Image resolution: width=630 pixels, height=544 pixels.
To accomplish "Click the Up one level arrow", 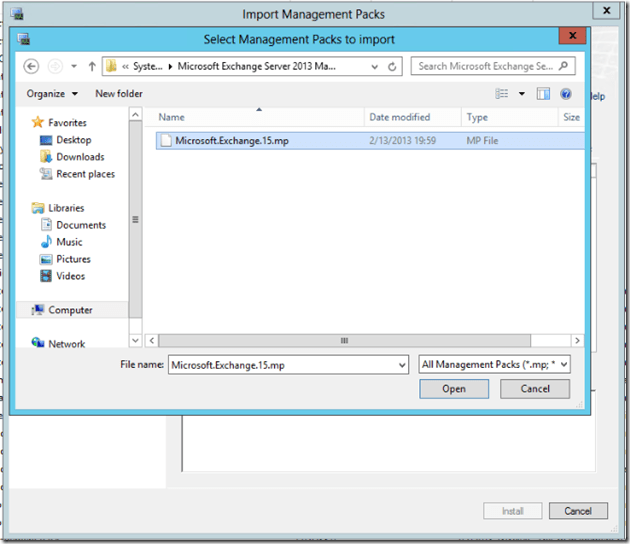I will (92, 66).
